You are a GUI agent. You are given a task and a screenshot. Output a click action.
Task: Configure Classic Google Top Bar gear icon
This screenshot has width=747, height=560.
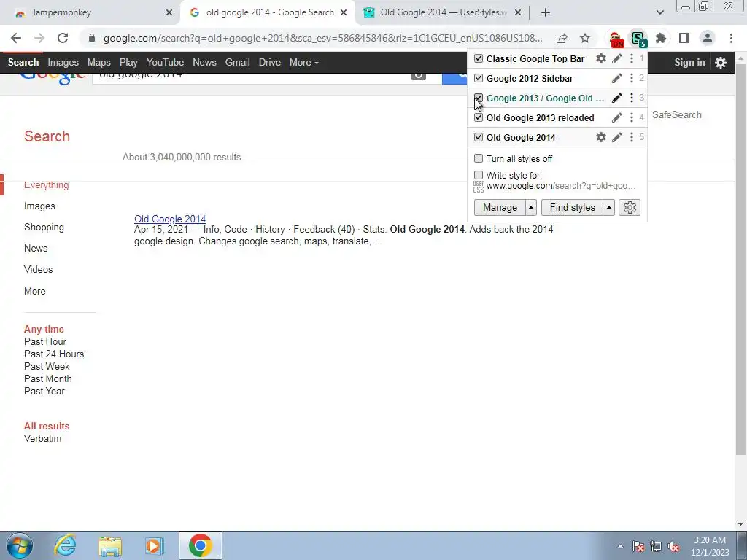click(601, 58)
